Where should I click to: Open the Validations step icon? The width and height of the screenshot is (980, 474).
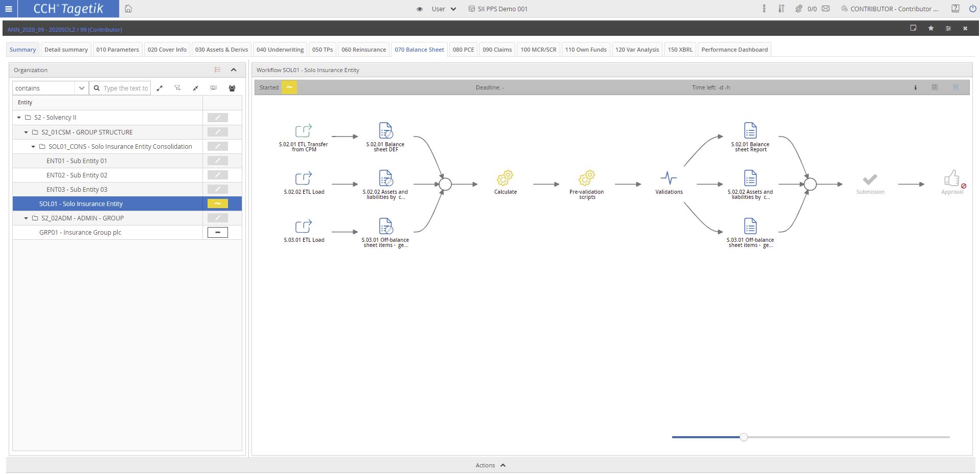click(x=668, y=178)
